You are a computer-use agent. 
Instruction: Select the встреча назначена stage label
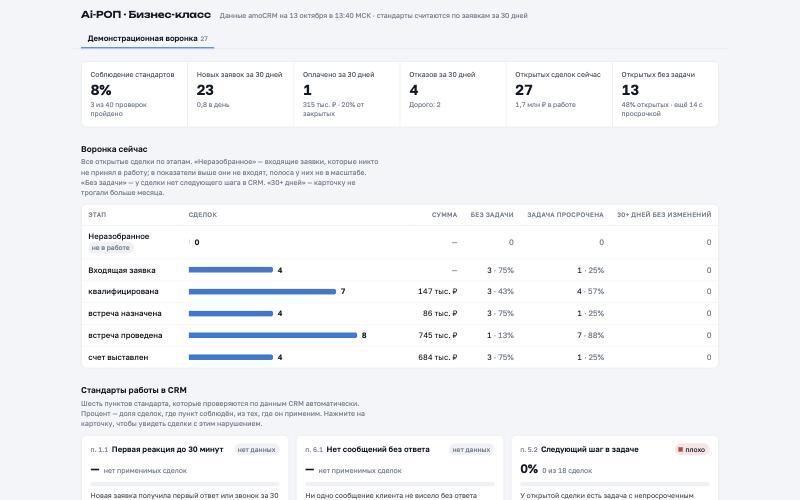coord(124,313)
